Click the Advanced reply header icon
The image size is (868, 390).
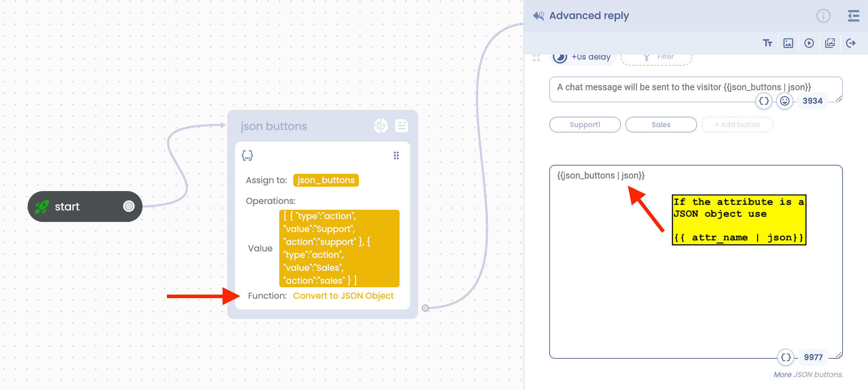[x=538, y=16]
